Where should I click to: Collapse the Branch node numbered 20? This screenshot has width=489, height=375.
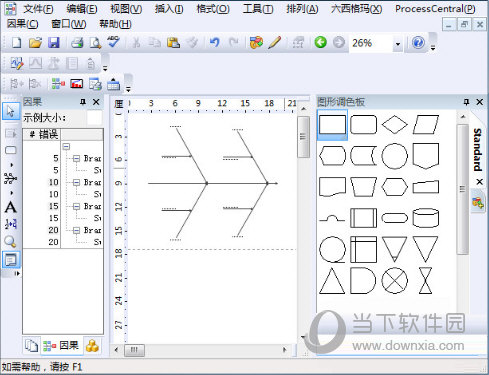pos(76,230)
